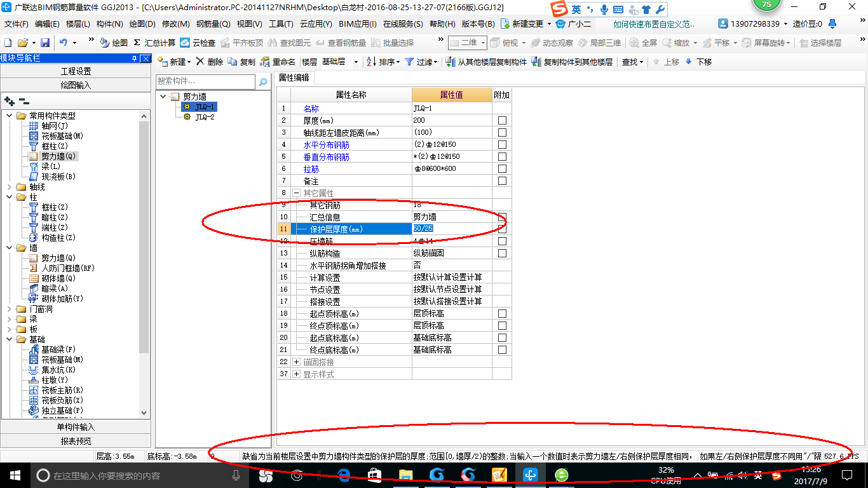This screenshot has height=488, width=868.
Task: Click 复制 copy component
Action: point(241,62)
